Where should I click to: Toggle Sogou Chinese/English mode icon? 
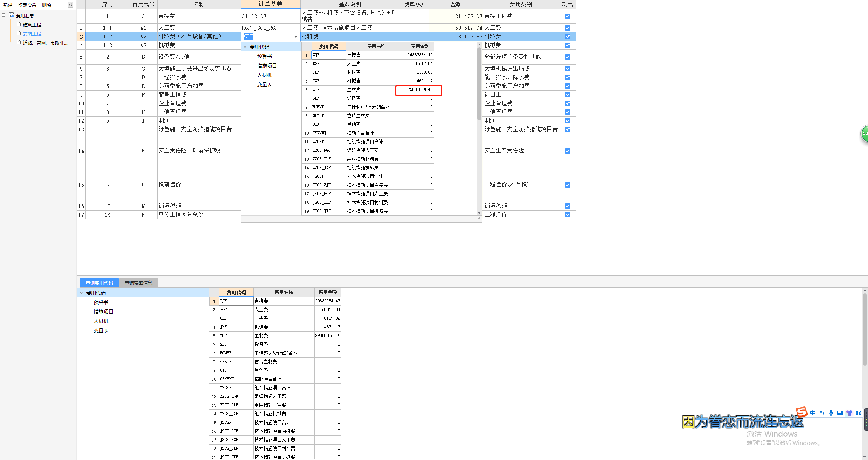[x=813, y=413]
